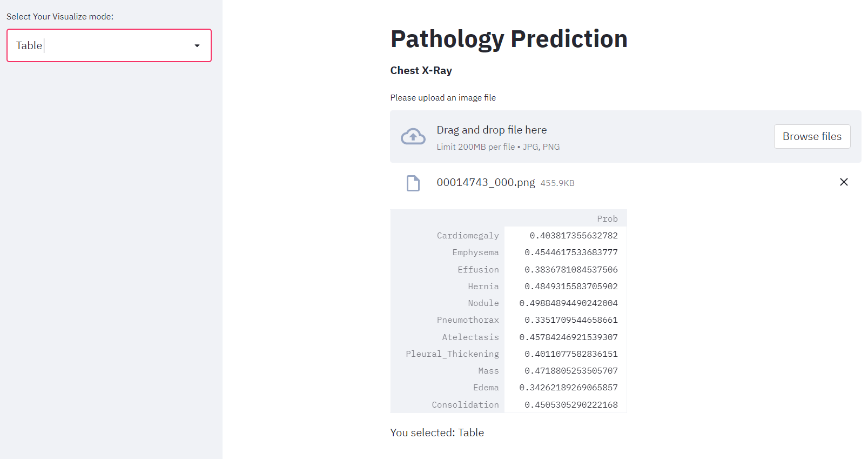This screenshot has height=459, width=868.
Task: Click the Mass probability cell
Action: pos(566,371)
